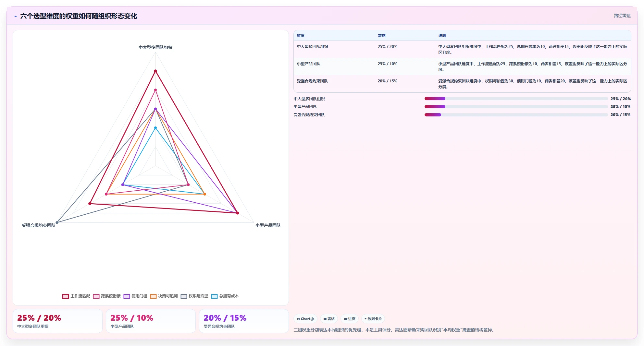Click the page title 六个选型维度的权重如何随组织形态变化

pyautogui.click(x=79, y=16)
